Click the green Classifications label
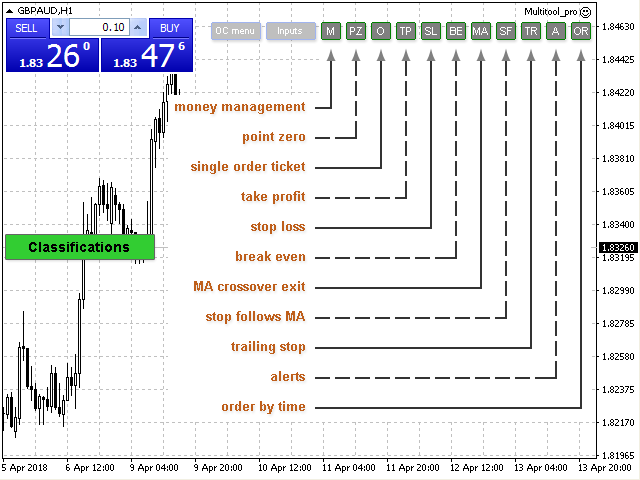This screenshot has height=480, width=640. click(80, 247)
